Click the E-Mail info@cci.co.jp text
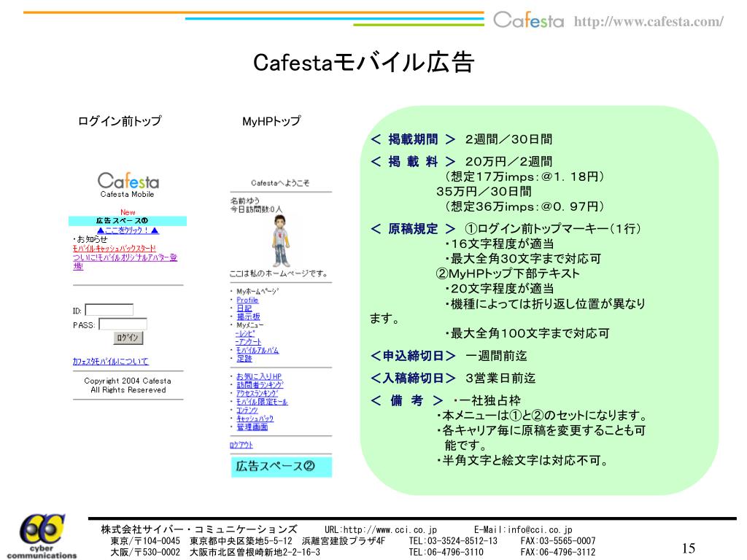This screenshot has width=747, height=560. [523, 529]
